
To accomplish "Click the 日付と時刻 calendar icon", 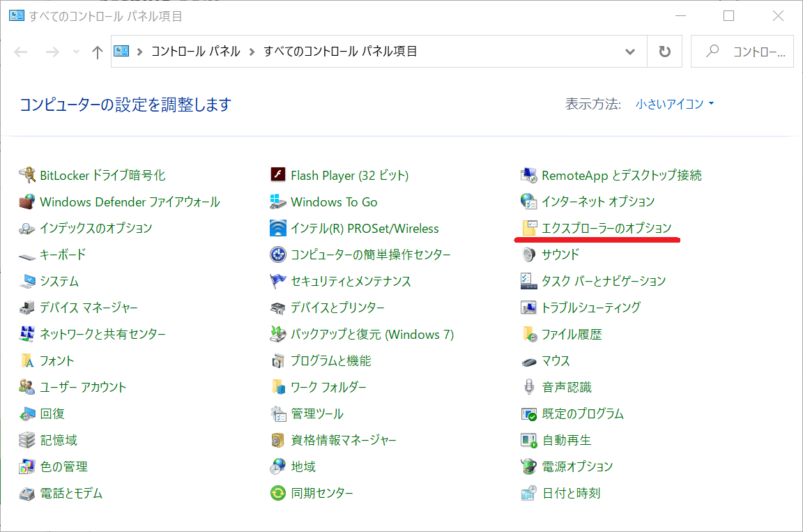I will pyautogui.click(x=529, y=493).
